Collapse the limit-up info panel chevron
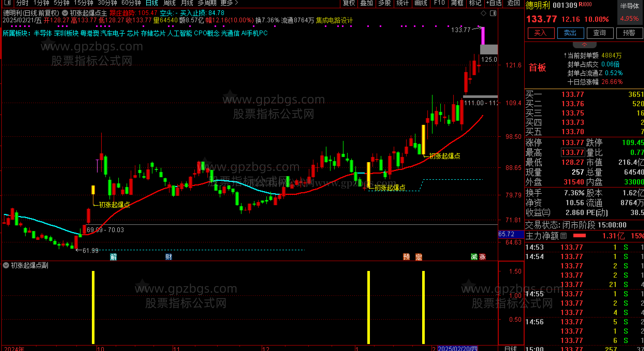The width and height of the screenshot is (644, 351). [x=584, y=45]
